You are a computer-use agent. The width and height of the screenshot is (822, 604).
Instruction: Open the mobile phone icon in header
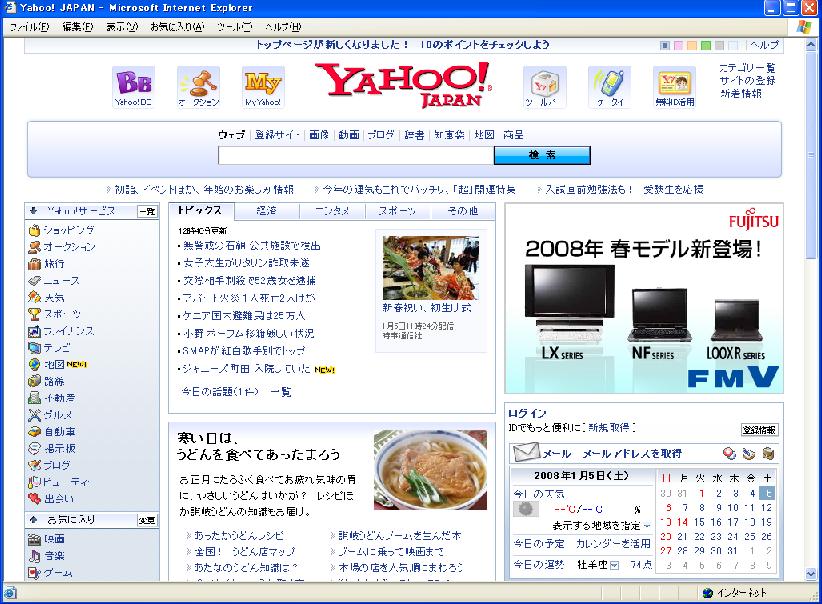coord(609,87)
